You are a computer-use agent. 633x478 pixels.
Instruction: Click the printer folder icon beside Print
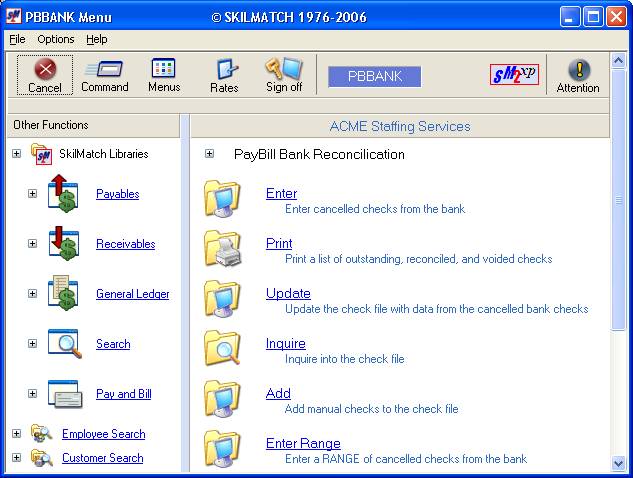click(223, 249)
